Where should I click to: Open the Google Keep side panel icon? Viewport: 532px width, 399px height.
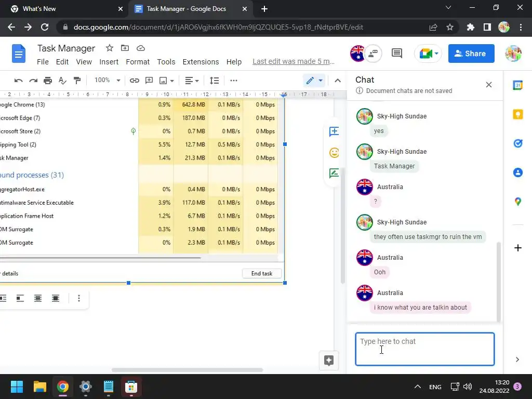[518, 114]
